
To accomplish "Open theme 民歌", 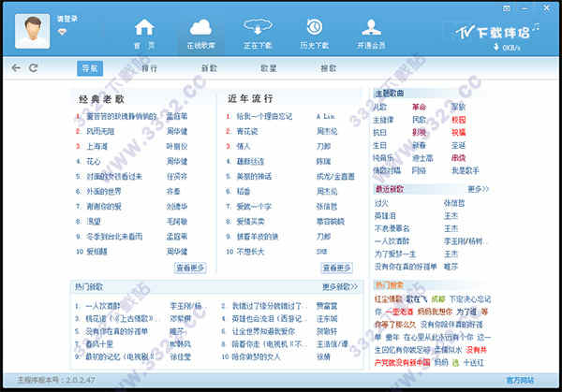I will [419, 120].
